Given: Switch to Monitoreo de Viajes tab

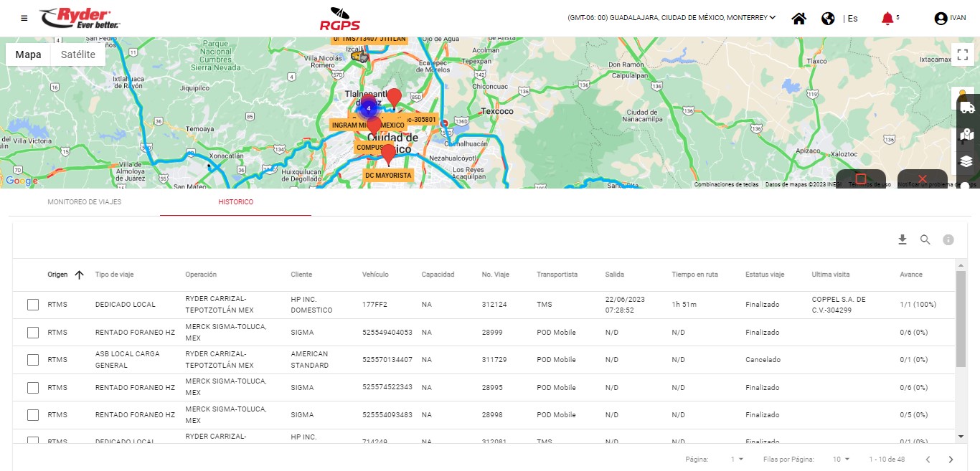Looking at the screenshot, I should (85, 202).
